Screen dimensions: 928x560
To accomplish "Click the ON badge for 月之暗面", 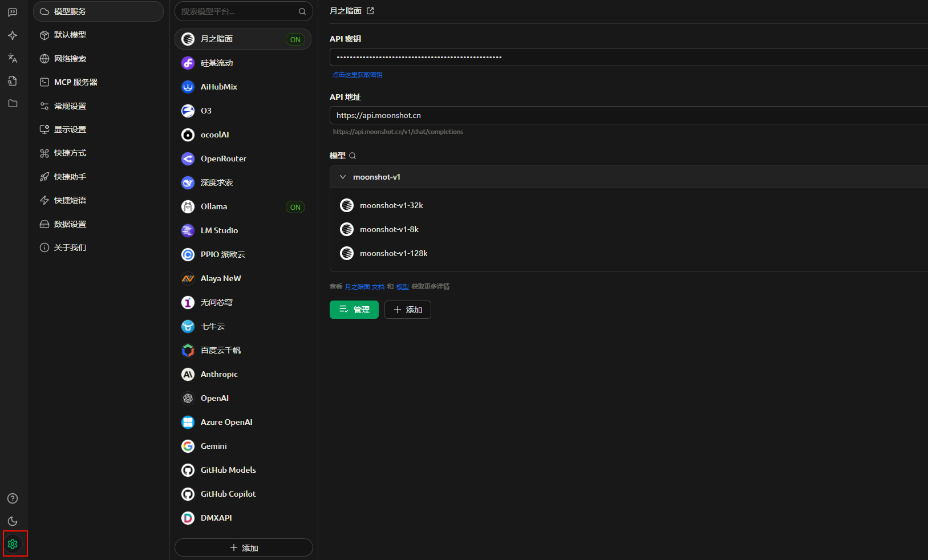I will 295,39.
